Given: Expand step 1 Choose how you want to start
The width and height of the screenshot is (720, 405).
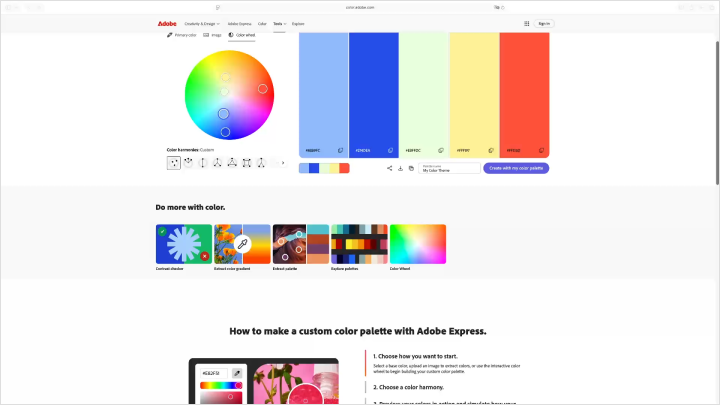Looking at the screenshot, I should tap(415, 356).
